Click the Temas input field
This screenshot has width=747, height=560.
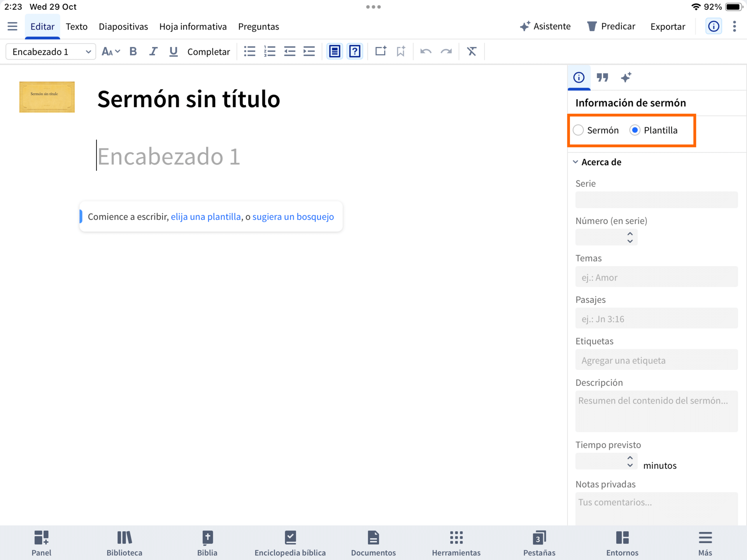click(x=656, y=277)
